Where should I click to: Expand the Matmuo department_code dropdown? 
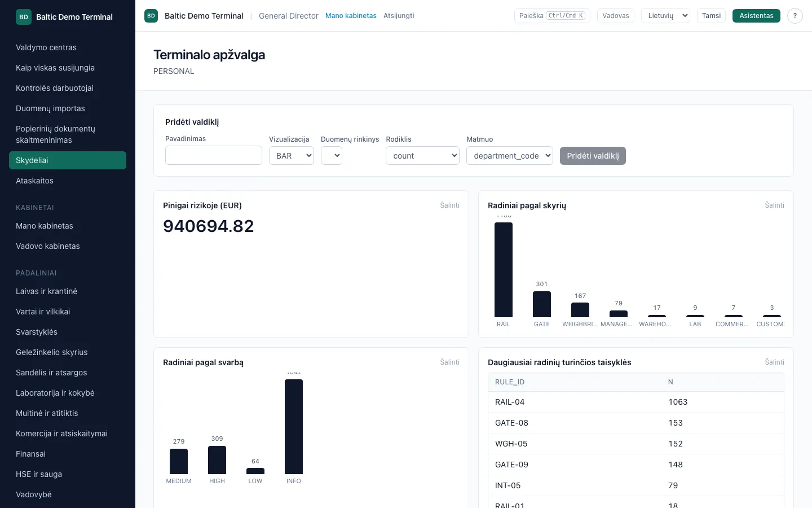click(x=510, y=156)
